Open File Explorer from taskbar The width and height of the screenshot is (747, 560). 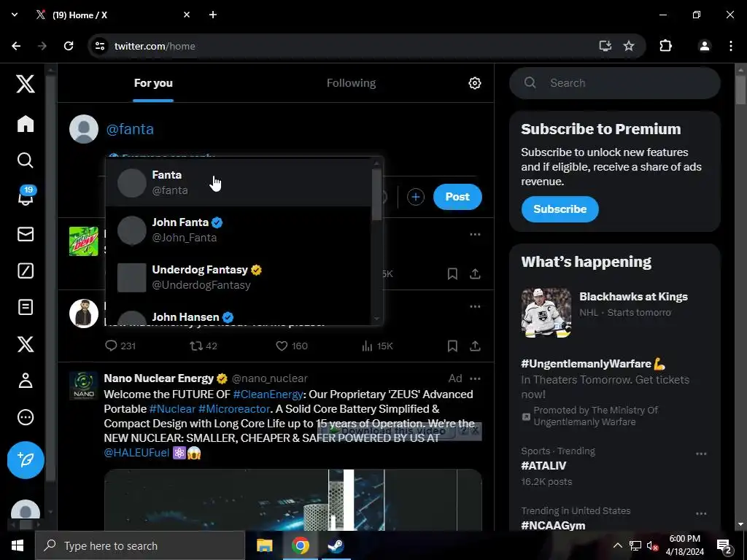[264, 545]
